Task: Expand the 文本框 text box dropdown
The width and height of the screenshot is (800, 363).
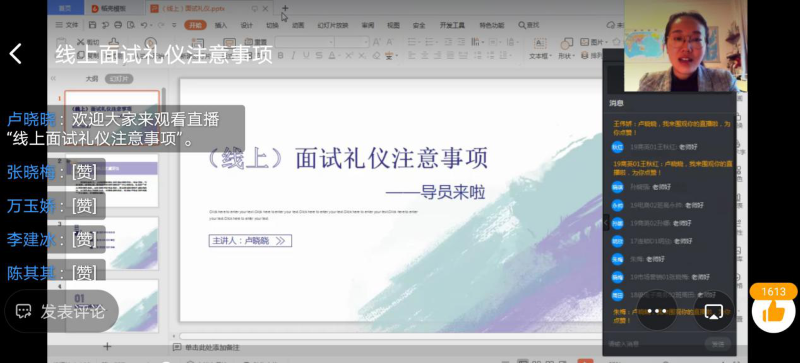Action: coord(540,56)
